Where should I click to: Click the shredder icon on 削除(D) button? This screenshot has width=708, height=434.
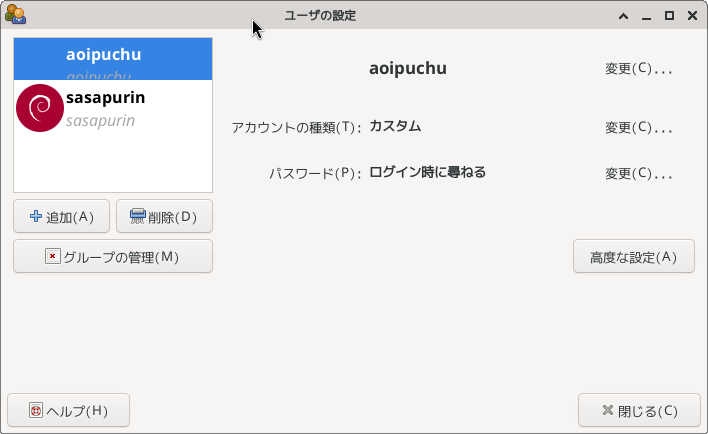click(x=138, y=216)
